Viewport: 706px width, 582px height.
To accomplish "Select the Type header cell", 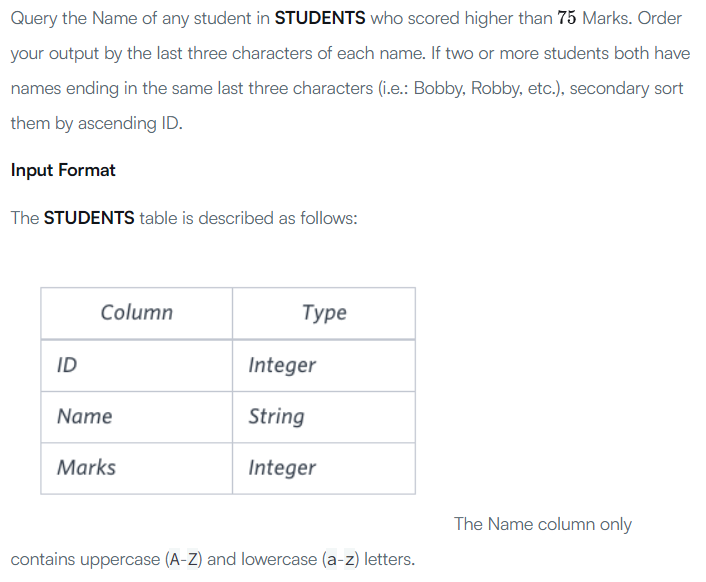I will 324,313.
